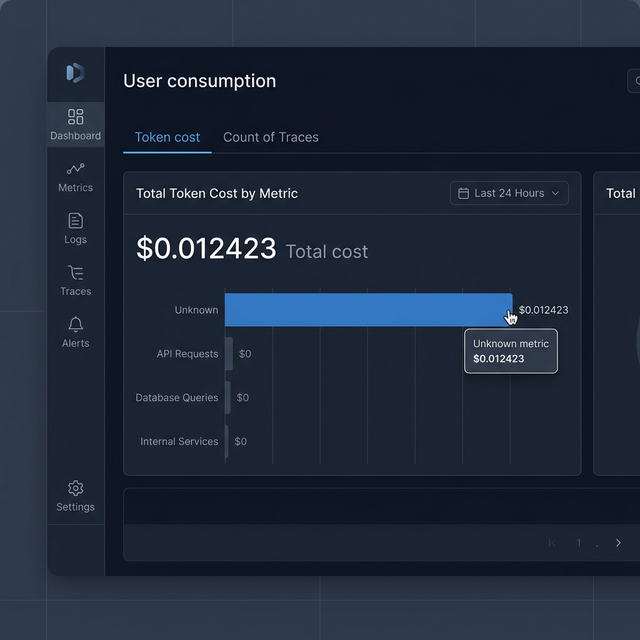The width and height of the screenshot is (640, 640).
Task: Click the API Requests row label
Action: tap(187, 354)
